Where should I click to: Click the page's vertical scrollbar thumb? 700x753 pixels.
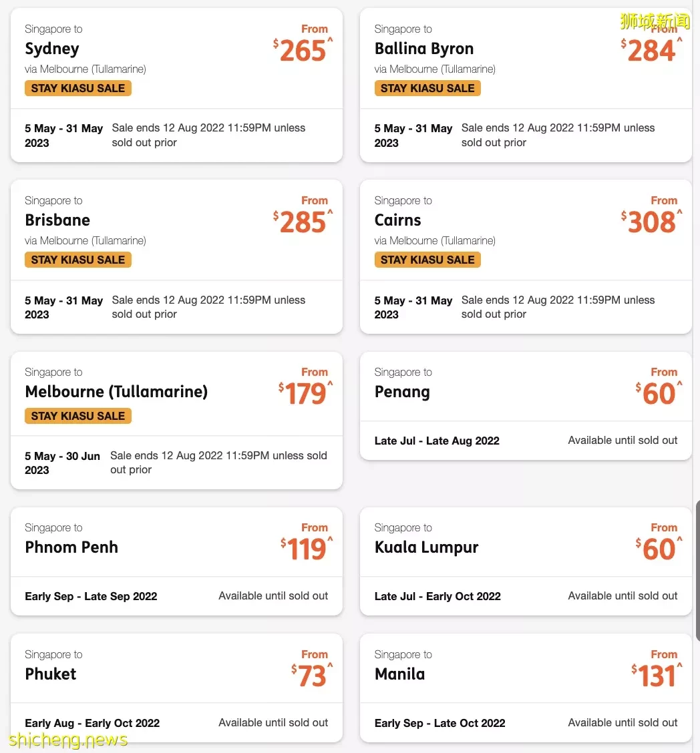coord(697,571)
